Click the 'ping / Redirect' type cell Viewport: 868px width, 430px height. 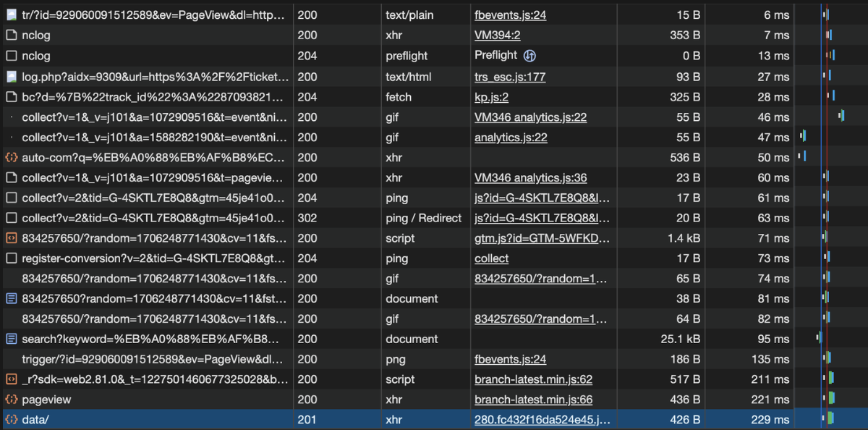424,218
